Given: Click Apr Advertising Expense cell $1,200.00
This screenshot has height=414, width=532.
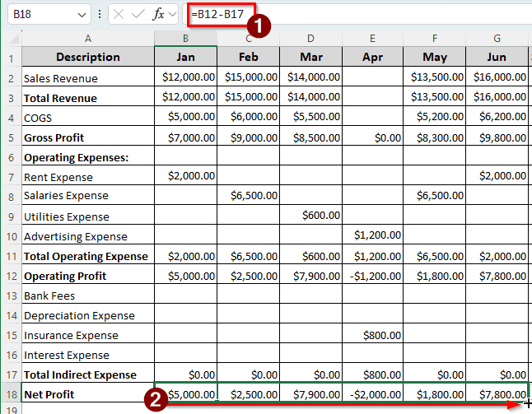Looking at the screenshot, I should point(372,235).
